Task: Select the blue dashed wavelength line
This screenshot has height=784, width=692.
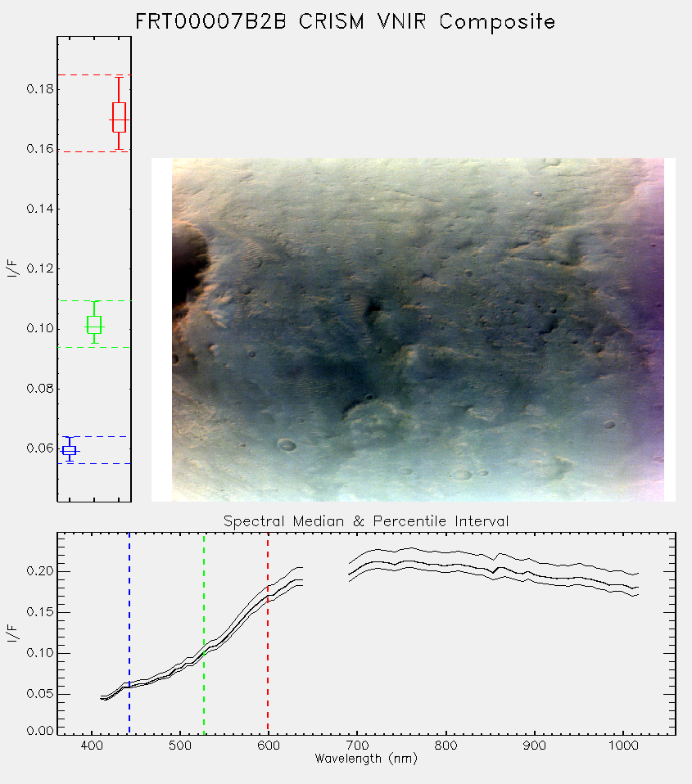Action: pos(129,633)
